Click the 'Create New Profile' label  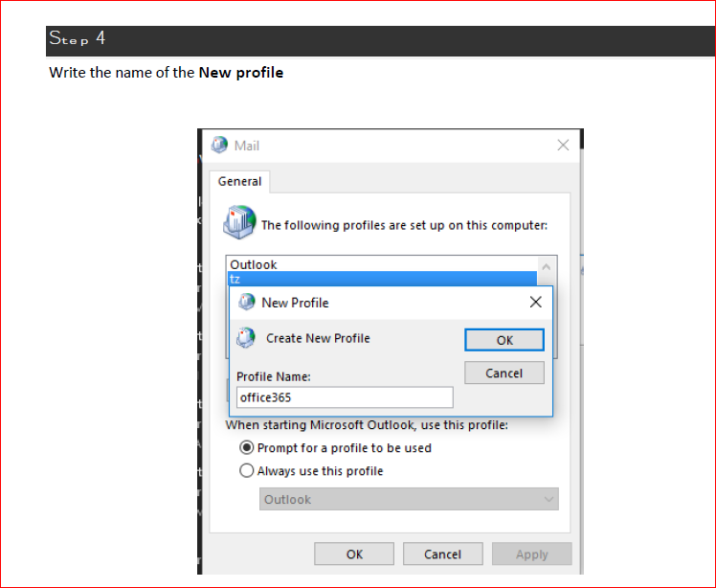tap(318, 338)
